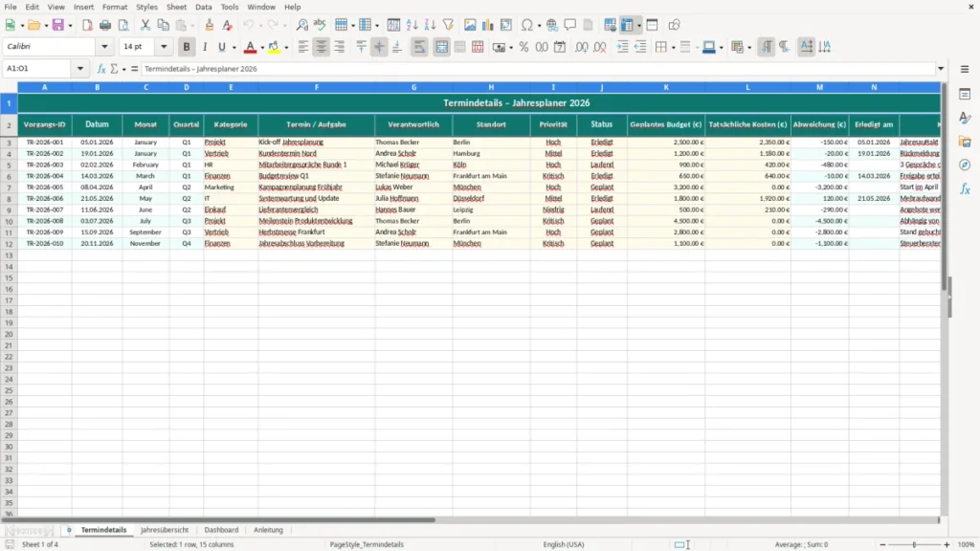Image resolution: width=980 pixels, height=551 pixels.
Task: Open the Freeze Rows and Columns dropdown
Action: 638,26
